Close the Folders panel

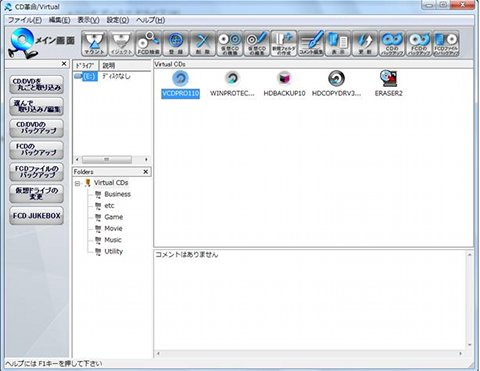[146, 172]
